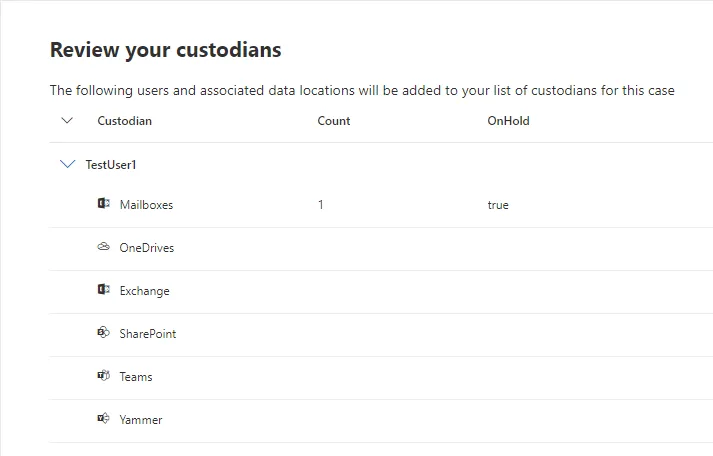The image size is (713, 456).
Task: Collapse the TestUser1 custodian chevron
Action: point(68,164)
